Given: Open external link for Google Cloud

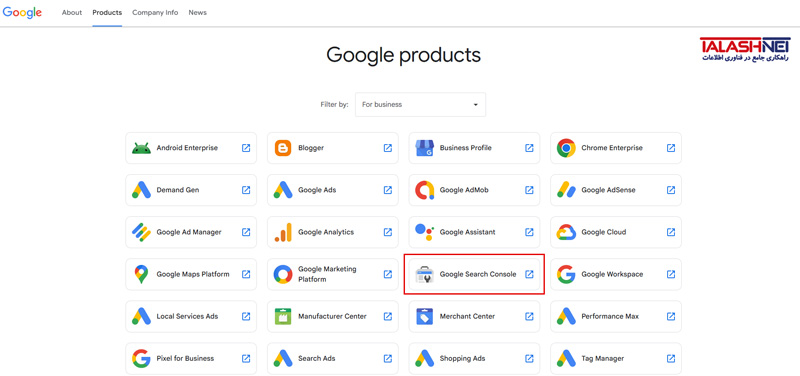Looking at the screenshot, I should click(x=671, y=232).
